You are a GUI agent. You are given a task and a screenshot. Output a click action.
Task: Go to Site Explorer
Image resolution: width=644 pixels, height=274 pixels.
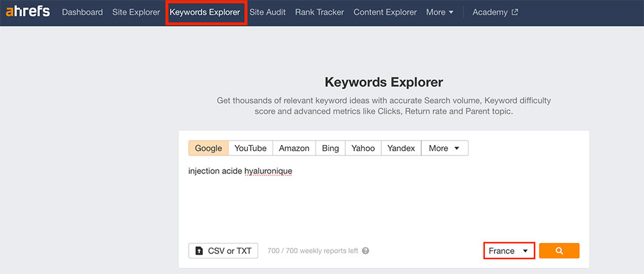coord(136,12)
